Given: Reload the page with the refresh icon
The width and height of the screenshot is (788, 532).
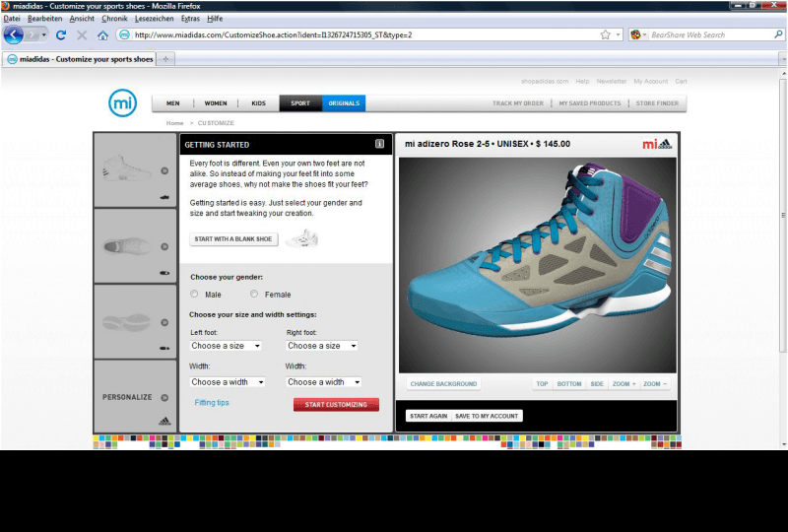Looking at the screenshot, I should 61,35.
